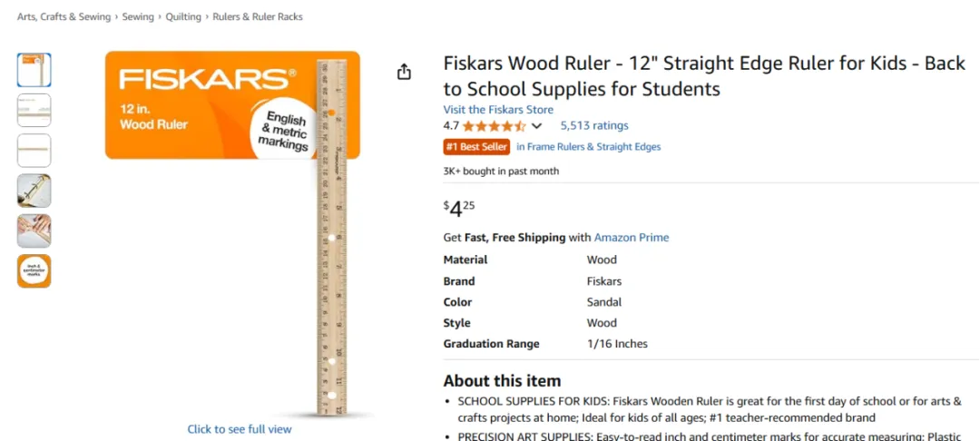Go to Sewing breadcrumb
Screen dimensions: 980x441
[138, 17]
